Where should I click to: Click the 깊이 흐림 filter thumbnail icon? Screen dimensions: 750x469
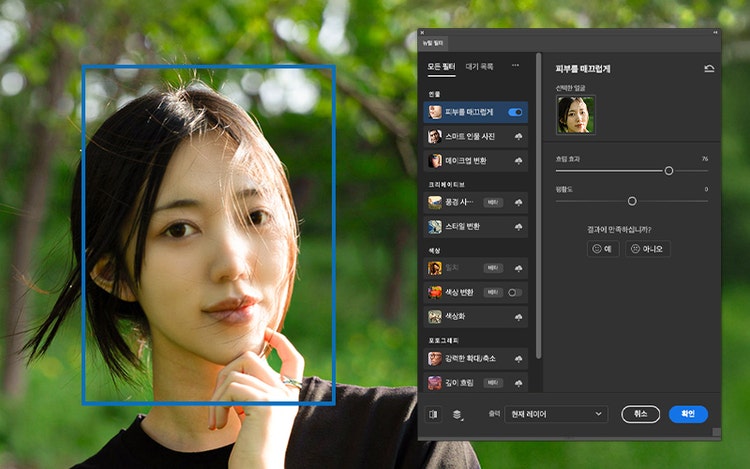tap(435, 382)
